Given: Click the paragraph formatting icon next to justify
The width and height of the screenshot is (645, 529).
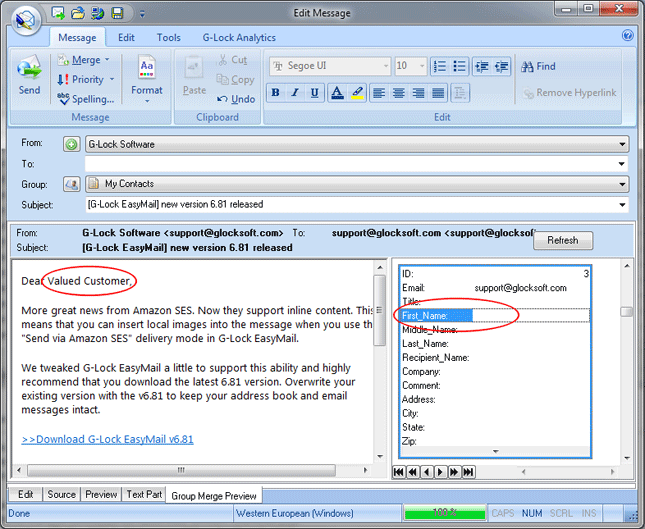Looking at the screenshot, I should (460, 93).
